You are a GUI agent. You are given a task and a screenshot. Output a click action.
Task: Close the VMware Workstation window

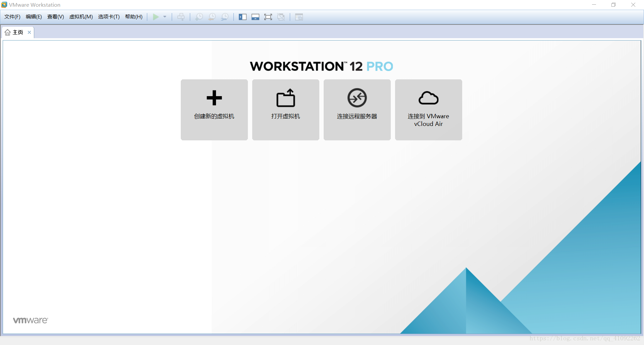(633, 5)
